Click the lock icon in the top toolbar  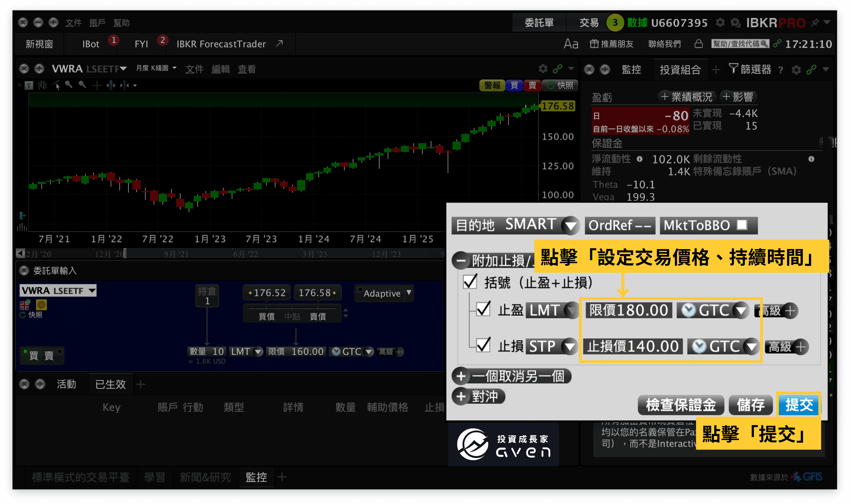[x=699, y=44]
